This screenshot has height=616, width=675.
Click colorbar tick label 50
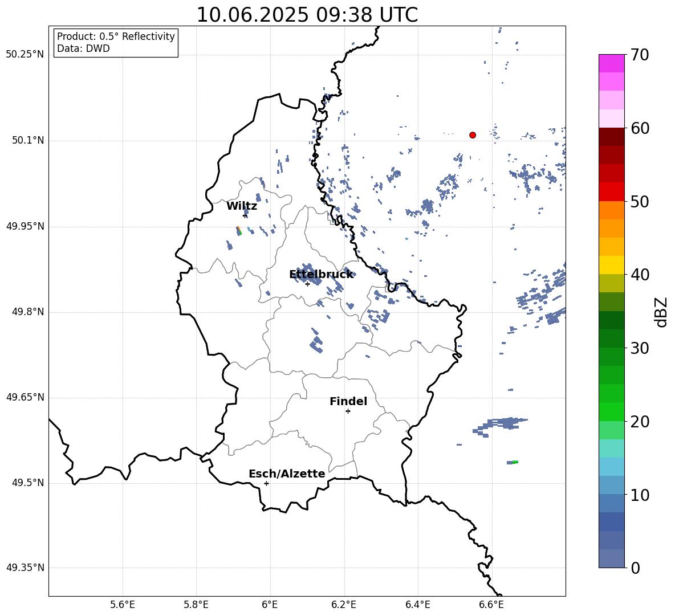pos(640,201)
